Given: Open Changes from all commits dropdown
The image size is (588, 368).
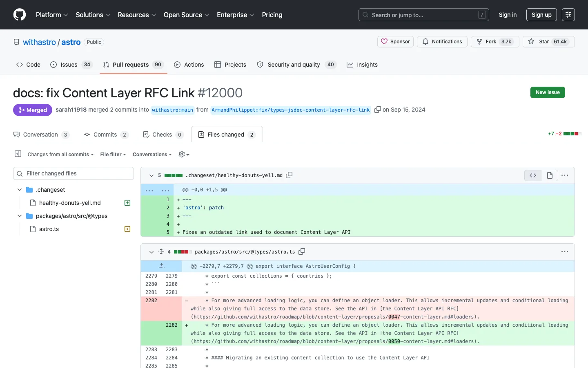Looking at the screenshot, I should pos(60,155).
